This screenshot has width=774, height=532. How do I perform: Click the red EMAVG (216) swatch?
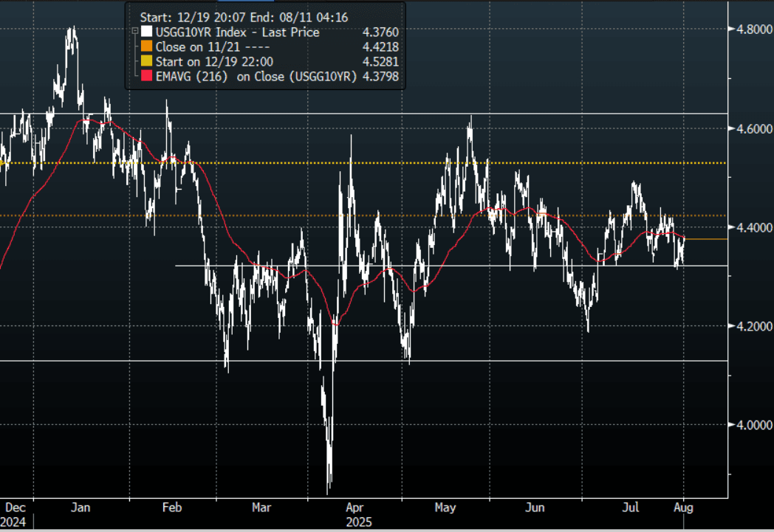[x=148, y=76]
